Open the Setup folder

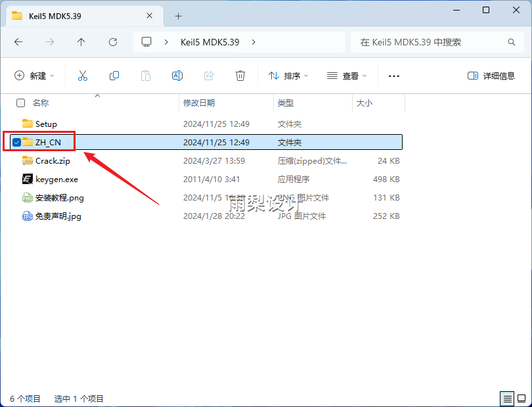[x=45, y=124]
